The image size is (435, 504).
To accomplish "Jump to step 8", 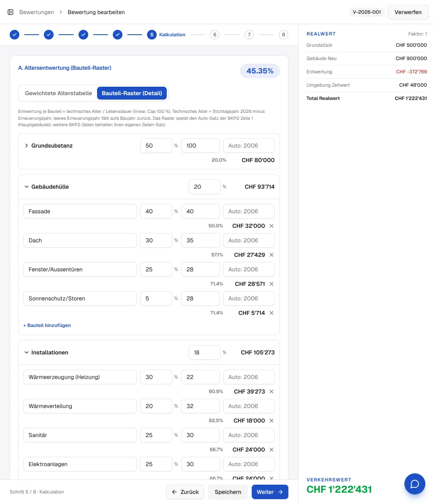I will [x=284, y=35].
